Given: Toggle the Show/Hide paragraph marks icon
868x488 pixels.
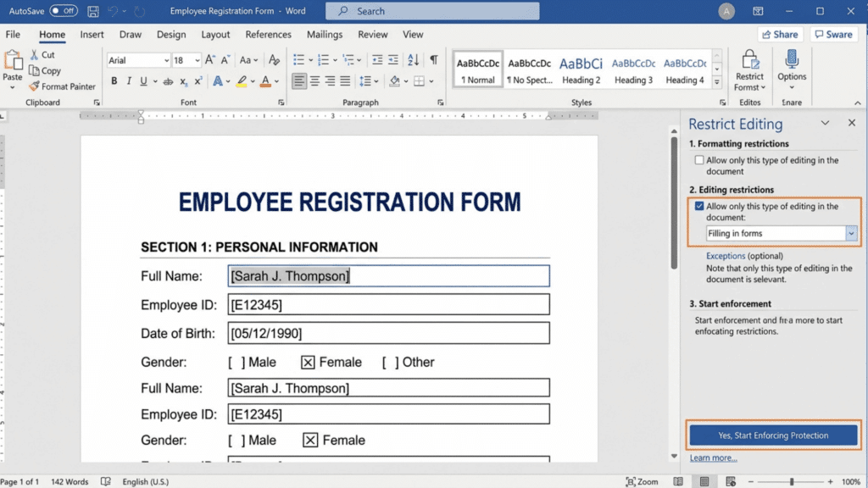Looking at the screenshot, I should pyautogui.click(x=434, y=61).
